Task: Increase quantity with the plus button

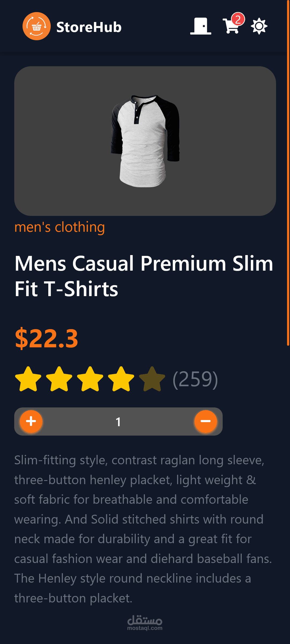Action: tap(31, 421)
